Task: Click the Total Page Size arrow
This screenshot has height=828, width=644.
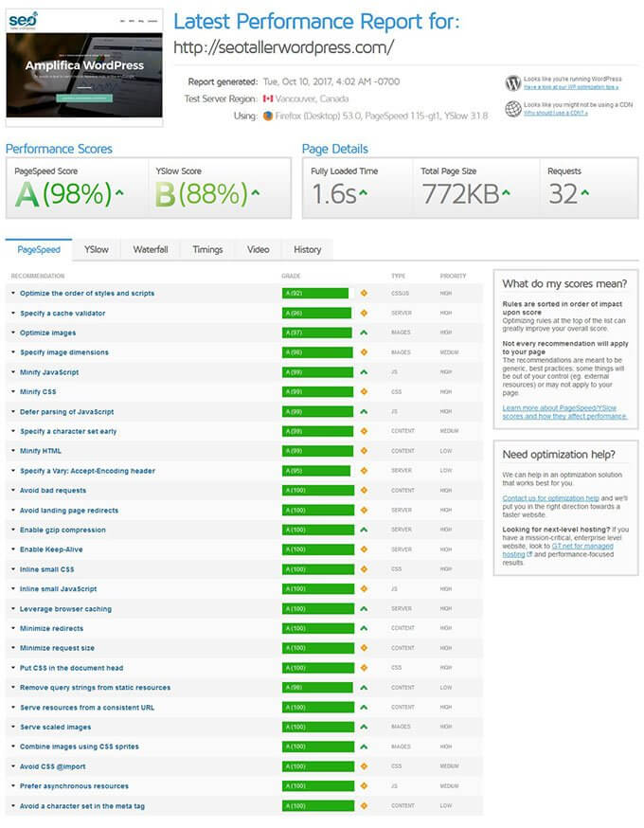Action: point(506,192)
